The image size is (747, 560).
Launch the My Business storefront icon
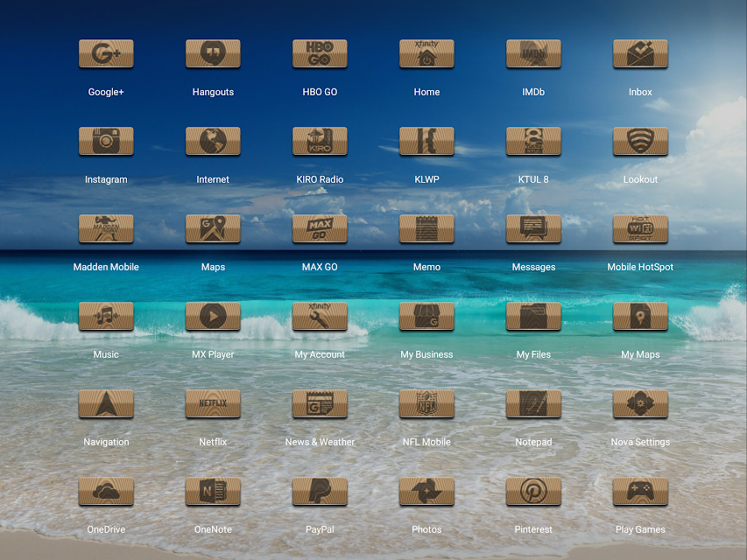click(x=426, y=316)
